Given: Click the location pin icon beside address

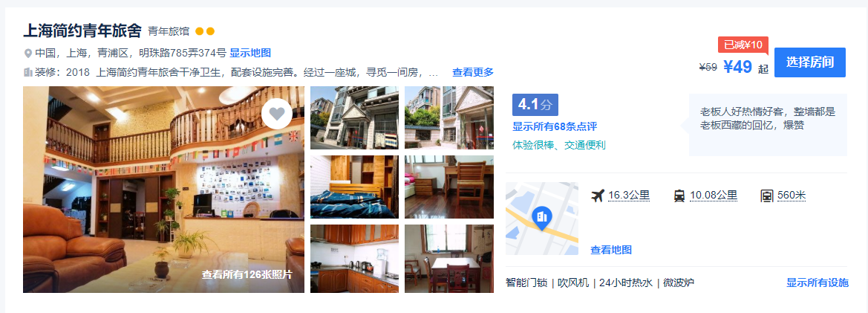Looking at the screenshot, I should point(27,54).
